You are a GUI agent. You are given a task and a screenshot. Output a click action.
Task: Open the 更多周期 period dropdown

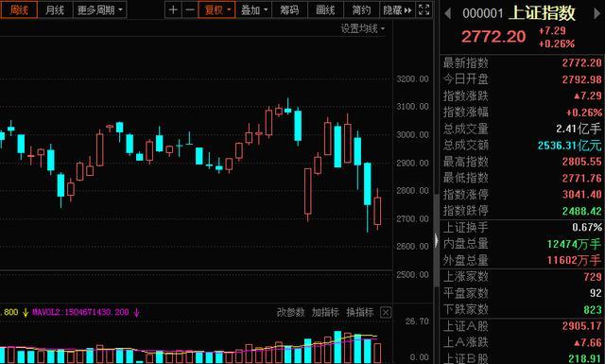[x=99, y=10]
